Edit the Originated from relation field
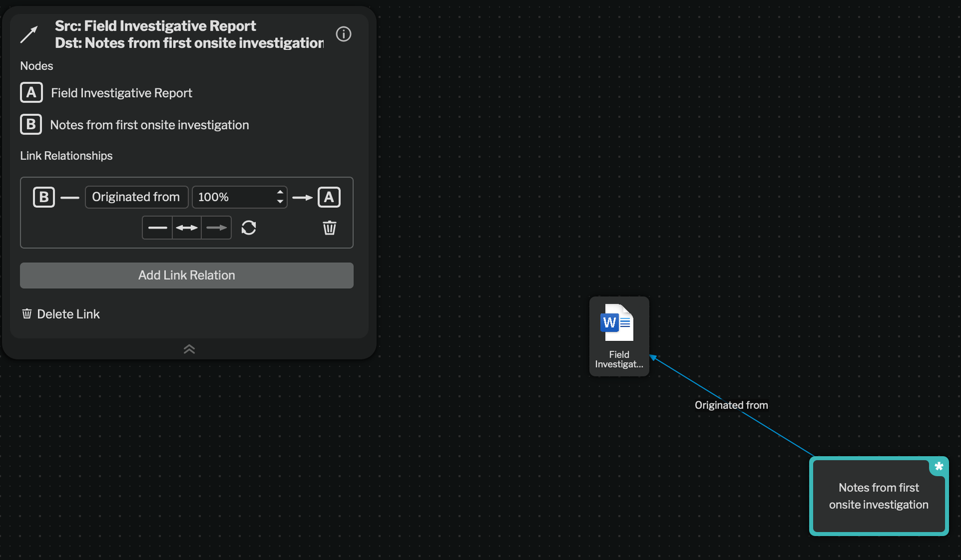961x560 pixels. tap(136, 197)
